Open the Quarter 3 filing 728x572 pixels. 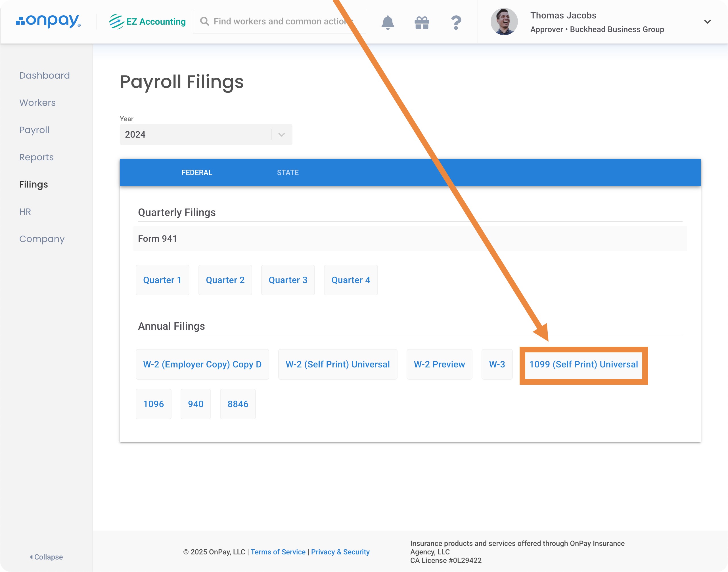(x=288, y=280)
